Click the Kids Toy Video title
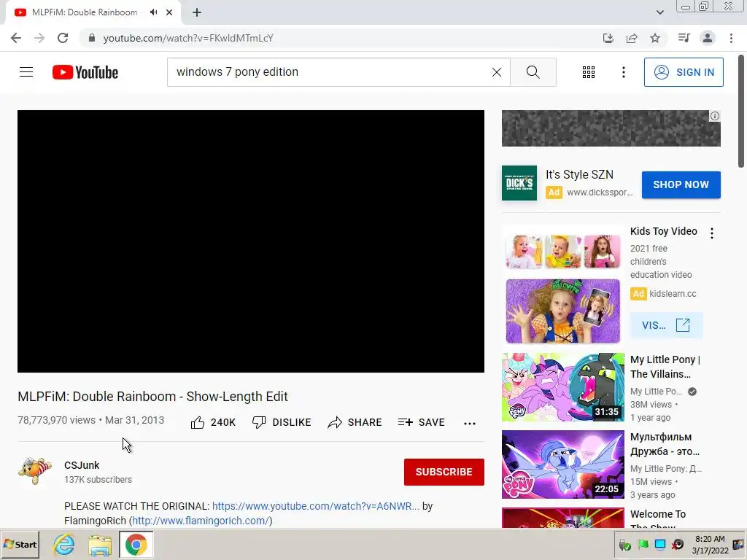This screenshot has height=560, width=747. coord(664,231)
